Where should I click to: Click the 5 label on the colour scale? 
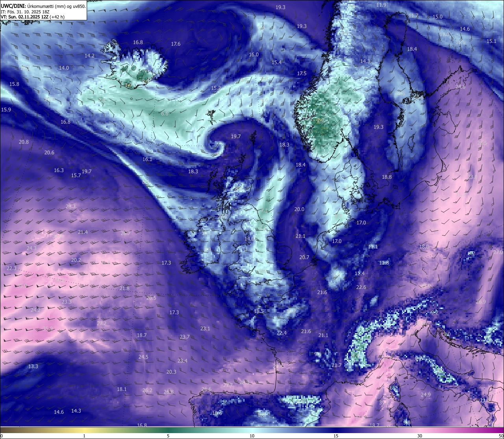pyautogui.click(x=168, y=436)
